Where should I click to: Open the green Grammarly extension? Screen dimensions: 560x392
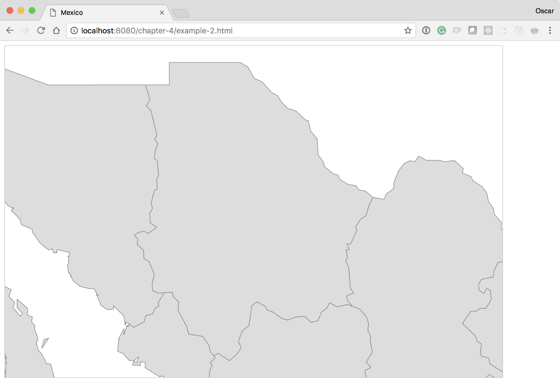(x=441, y=30)
